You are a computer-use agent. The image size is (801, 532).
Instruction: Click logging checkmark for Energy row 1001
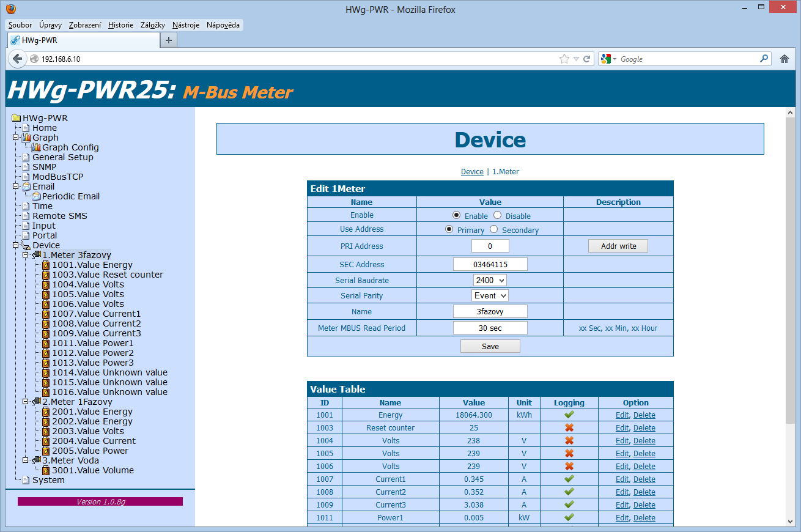[569, 415]
